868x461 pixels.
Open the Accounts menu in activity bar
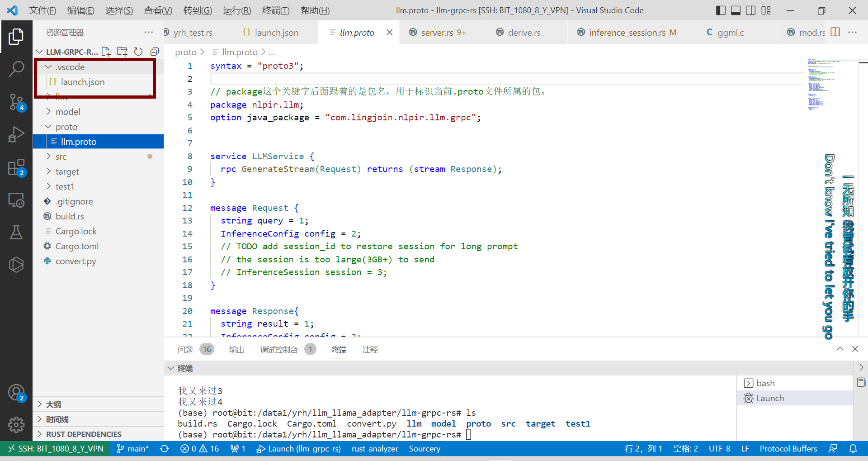tap(16, 392)
